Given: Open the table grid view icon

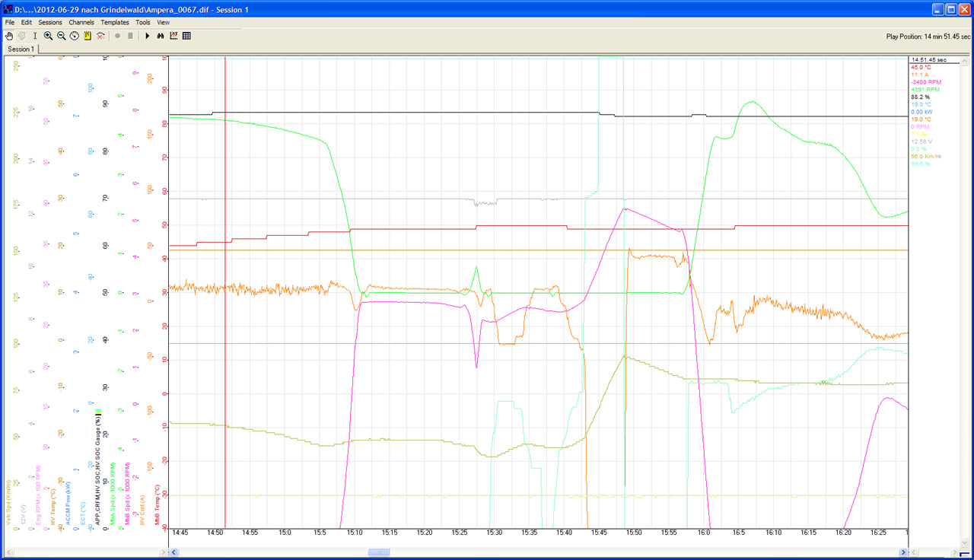Looking at the screenshot, I should pyautogui.click(x=186, y=36).
